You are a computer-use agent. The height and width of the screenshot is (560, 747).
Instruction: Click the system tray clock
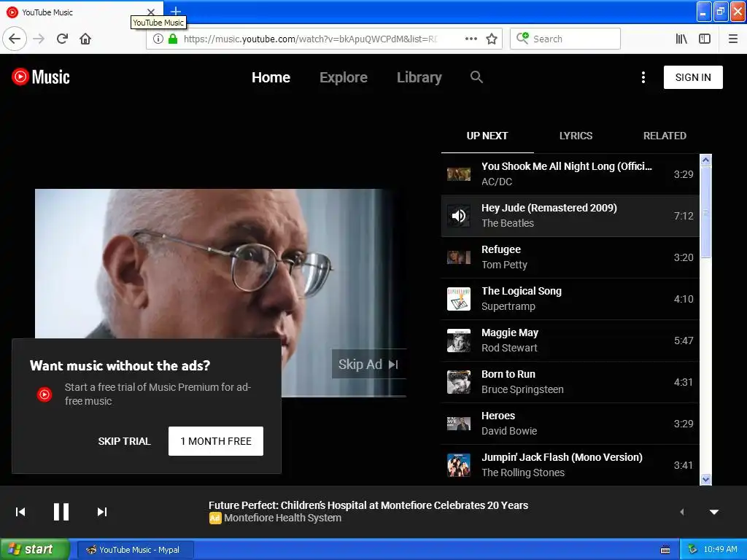coord(720,549)
